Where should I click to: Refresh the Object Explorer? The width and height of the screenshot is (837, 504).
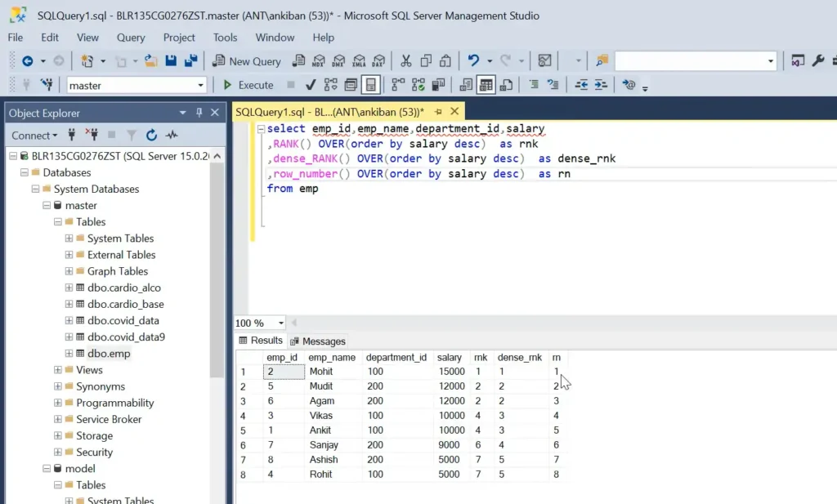[151, 136]
